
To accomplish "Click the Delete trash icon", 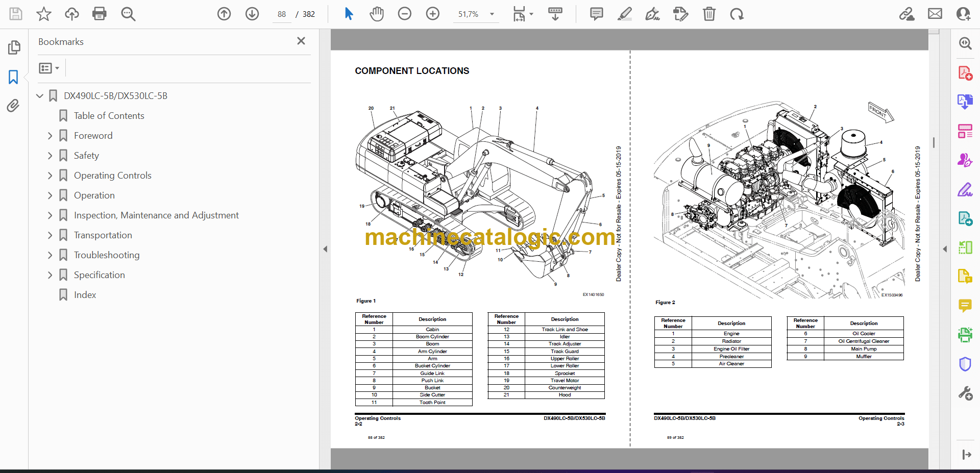I will click(709, 14).
